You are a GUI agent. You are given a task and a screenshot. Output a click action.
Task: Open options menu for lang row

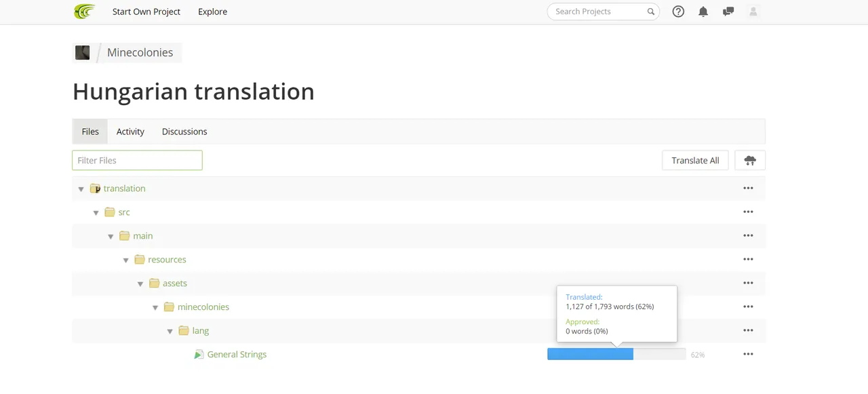coord(748,331)
